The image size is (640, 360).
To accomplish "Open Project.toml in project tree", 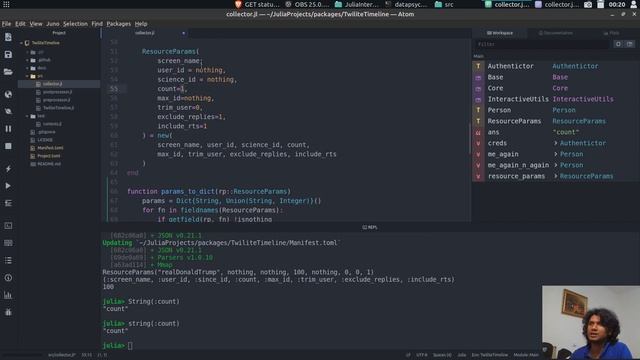I will [49, 156].
